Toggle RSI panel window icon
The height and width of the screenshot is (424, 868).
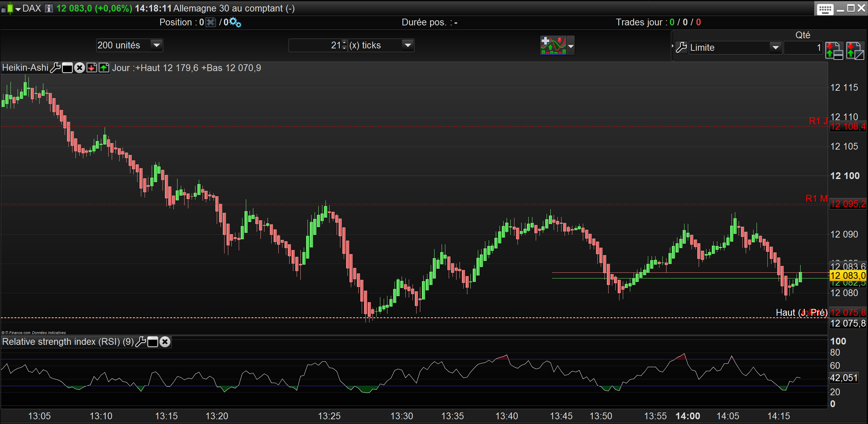pyautogui.click(x=153, y=342)
